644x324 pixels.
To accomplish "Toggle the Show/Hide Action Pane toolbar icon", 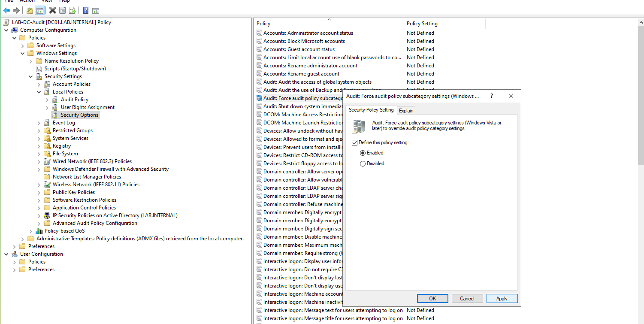I will point(96,10).
